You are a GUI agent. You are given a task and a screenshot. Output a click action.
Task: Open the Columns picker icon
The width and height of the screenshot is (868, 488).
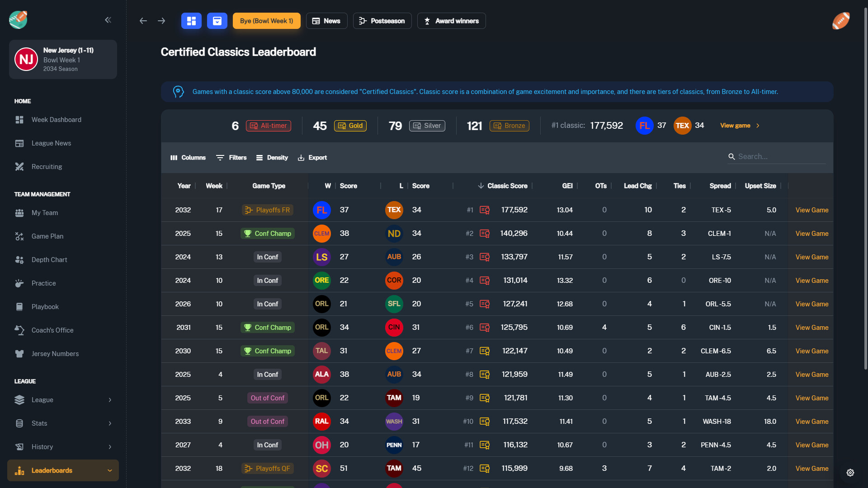[174, 157]
